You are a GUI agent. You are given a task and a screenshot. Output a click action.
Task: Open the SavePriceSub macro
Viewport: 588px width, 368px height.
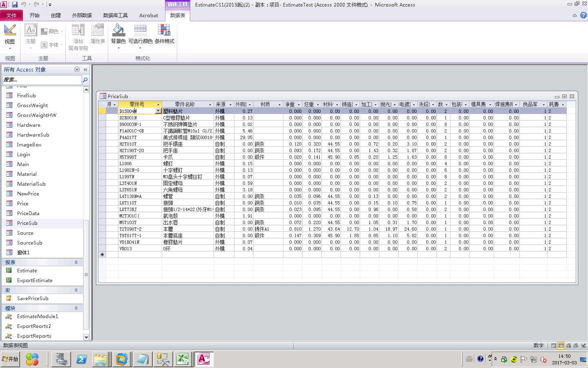33,298
